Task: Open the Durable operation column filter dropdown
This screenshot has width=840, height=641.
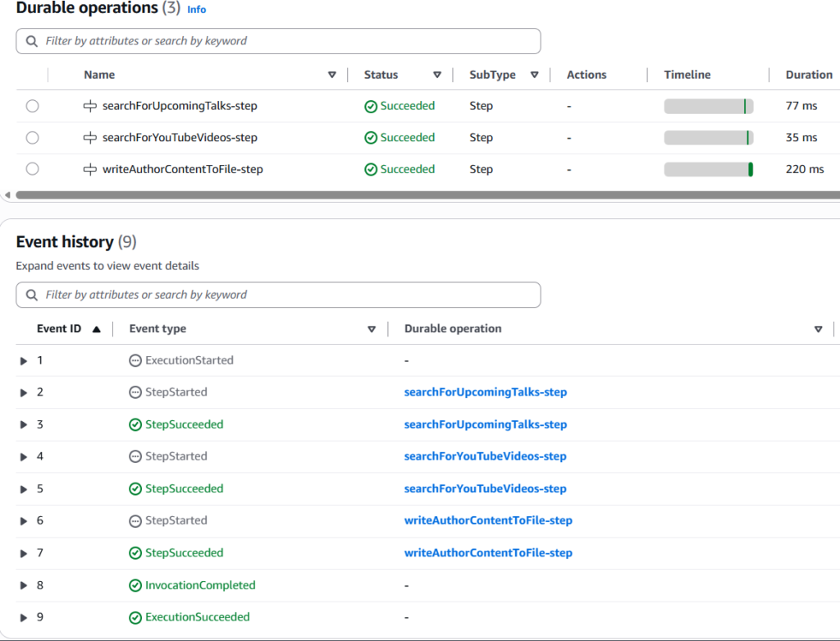Action: 818,329
